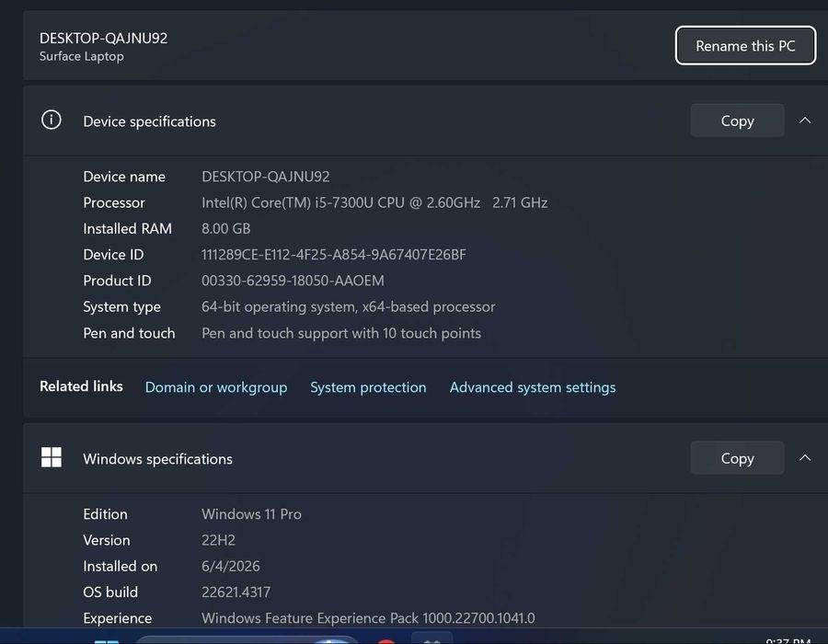The image size is (828, 644).
Task: Click the Experience label
Action: [x=117, y=618]
